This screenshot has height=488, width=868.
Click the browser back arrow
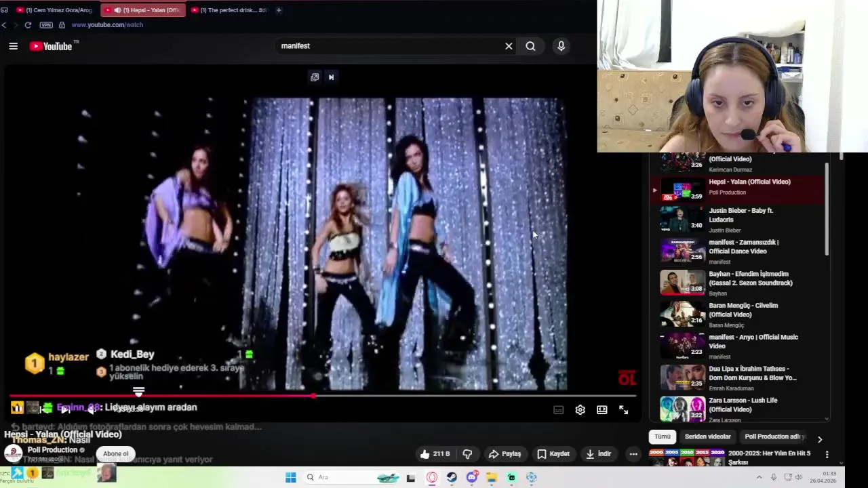point(4,25)
